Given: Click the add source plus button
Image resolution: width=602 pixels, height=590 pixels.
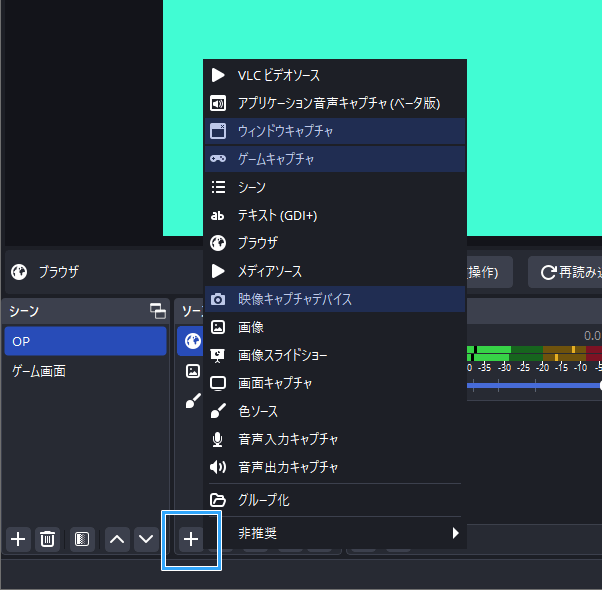Looking at the screenshot, I should (x=190, y=539).
